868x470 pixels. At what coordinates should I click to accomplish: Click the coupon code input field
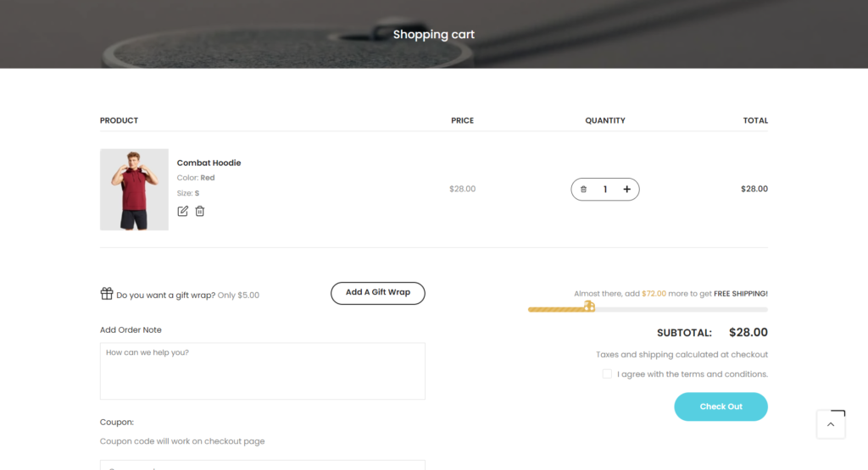tap(262, 465)
